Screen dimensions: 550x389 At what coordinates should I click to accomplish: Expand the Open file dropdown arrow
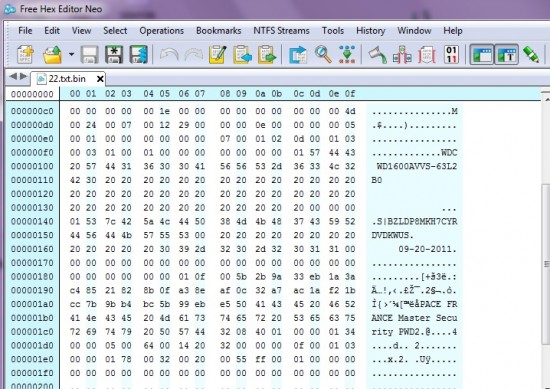[71, 54]
